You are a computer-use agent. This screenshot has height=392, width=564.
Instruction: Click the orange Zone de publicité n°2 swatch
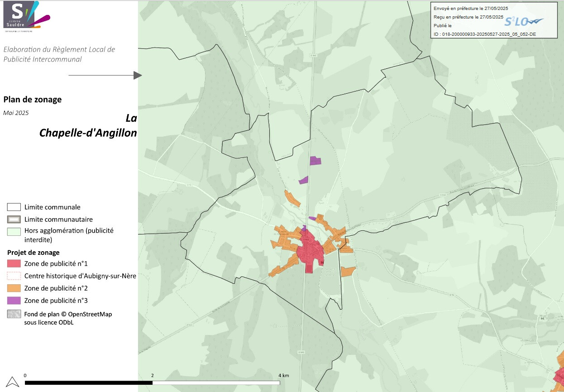pyautogui.click(x=14, y=288)
